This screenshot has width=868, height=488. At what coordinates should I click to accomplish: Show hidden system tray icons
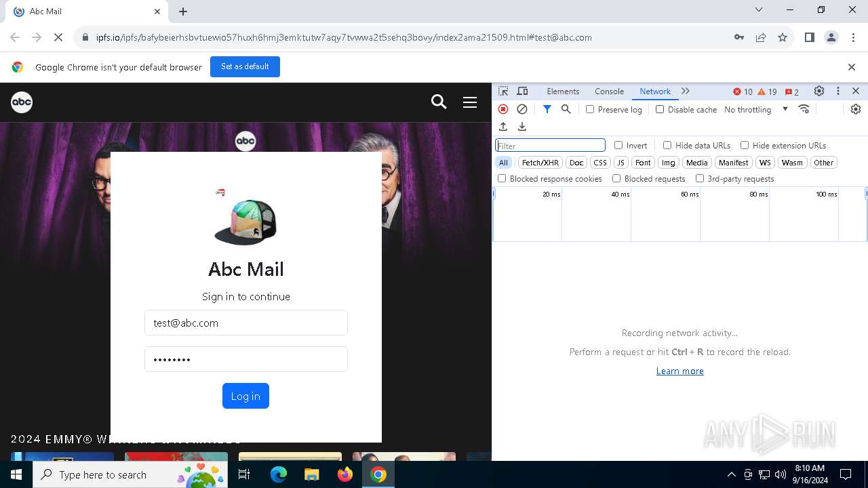pyautogui.click(x=731, y=474)
